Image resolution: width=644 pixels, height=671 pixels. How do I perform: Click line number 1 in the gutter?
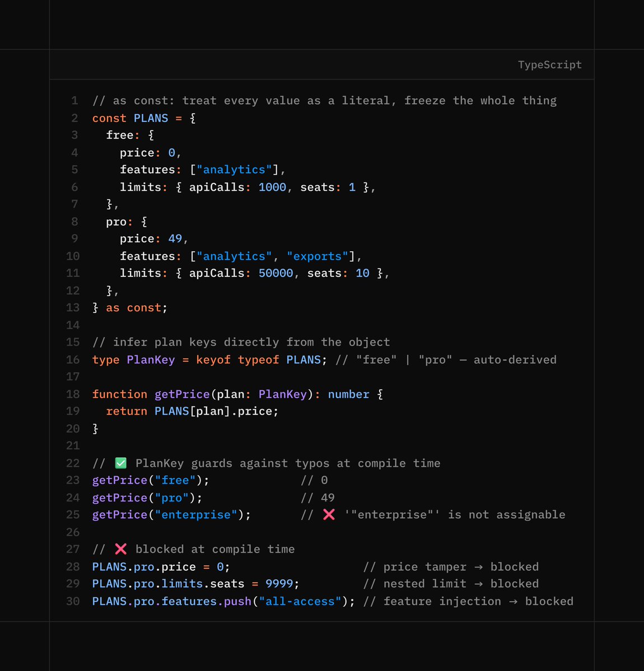coord(74,101)
